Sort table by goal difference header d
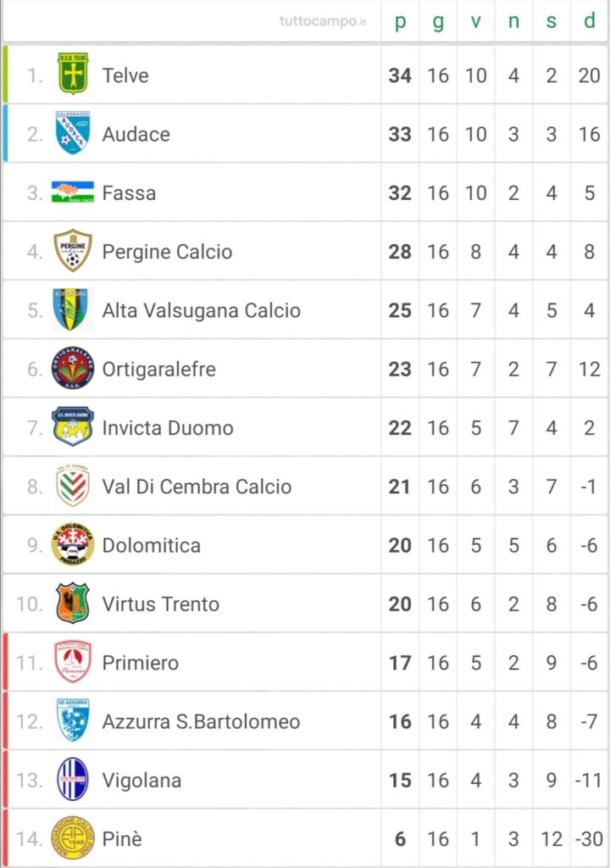Screen dimensions: 610x868 click(590, 20)
